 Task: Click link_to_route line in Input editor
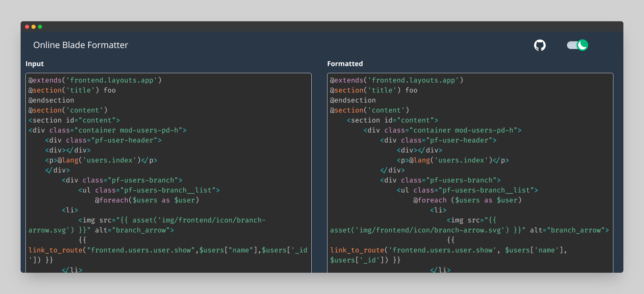(168, 250)
